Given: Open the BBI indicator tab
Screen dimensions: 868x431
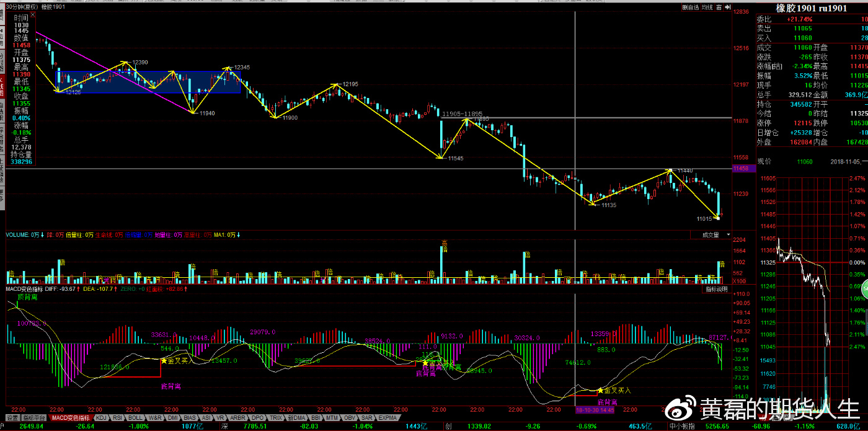Looking at the screenshot, I should pyautogui.click(x=316, y=418).
